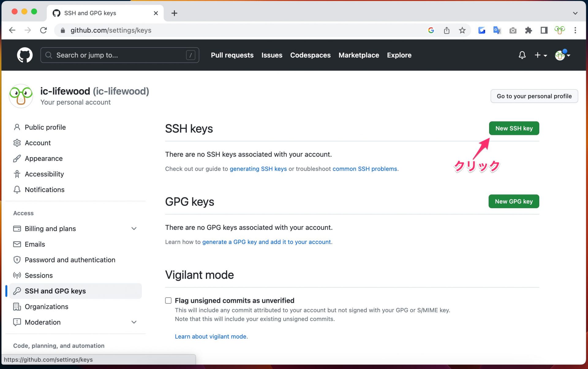
Task: Open the Google Translate extension icon
Action: click(497, 30)
